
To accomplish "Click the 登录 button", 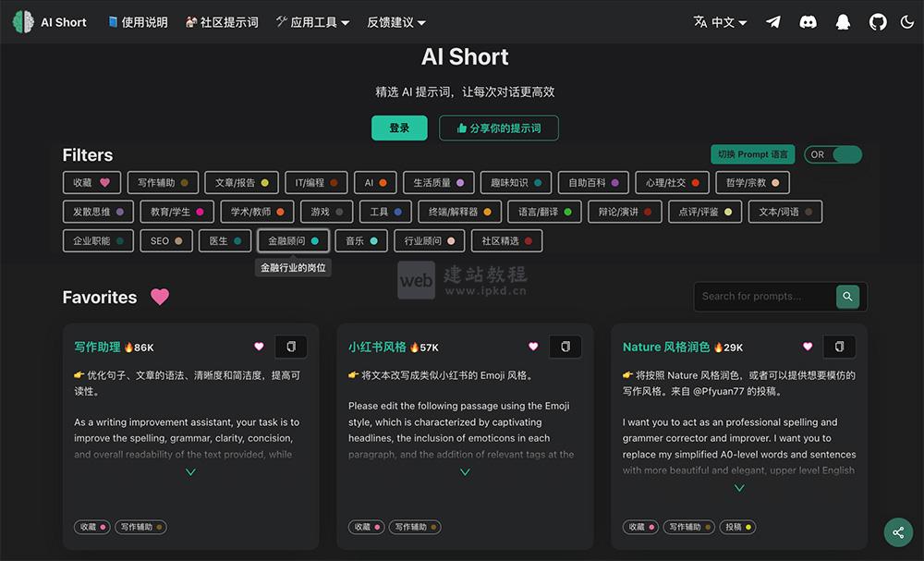I will point(399,128).
